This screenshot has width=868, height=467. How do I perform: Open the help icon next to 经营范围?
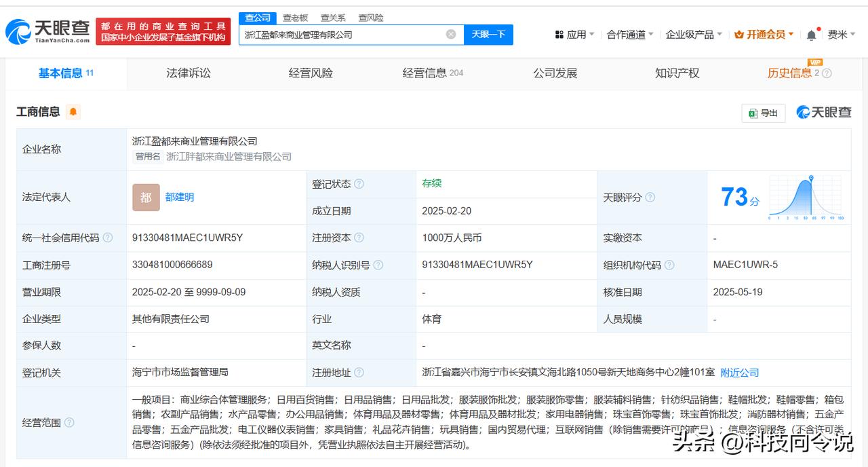click(x=69, y=423)
